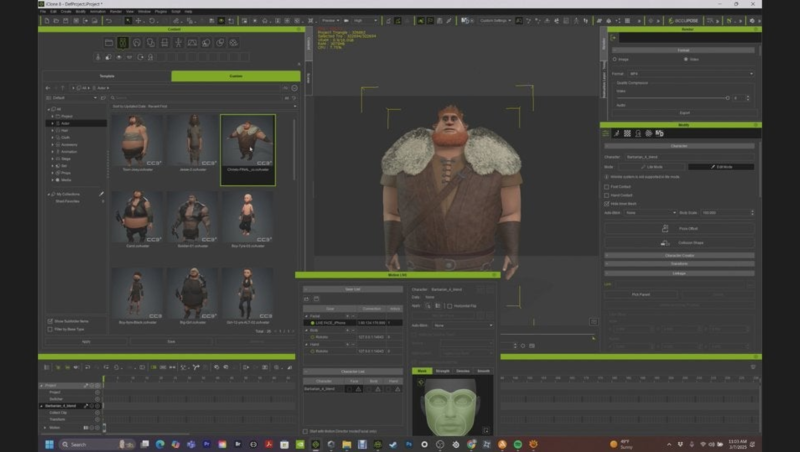Screen dimensions: 800x452
Task: Click the Collision Shape icon button
Action: [x=666, y=242]
